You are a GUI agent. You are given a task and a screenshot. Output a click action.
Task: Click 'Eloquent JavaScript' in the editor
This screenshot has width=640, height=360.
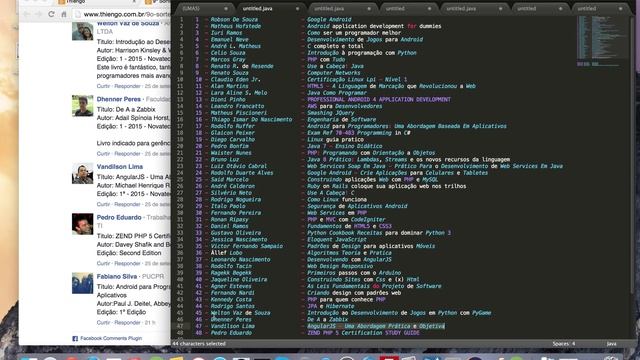(x=337, y=240)
